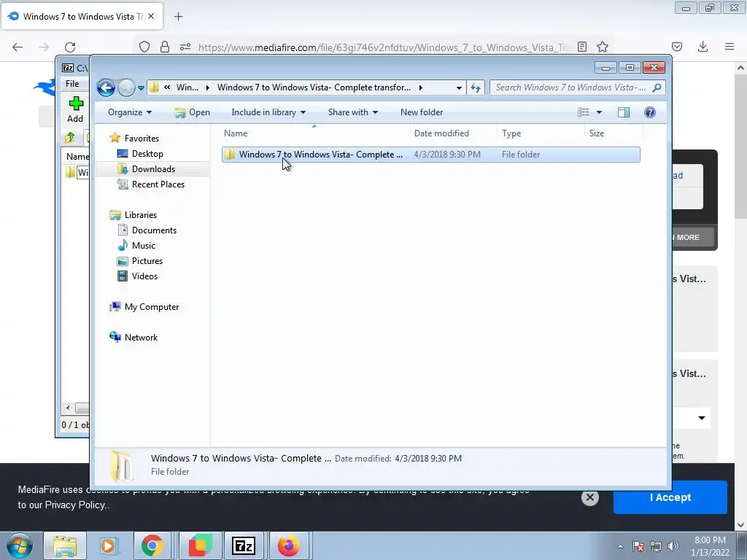Click the Favorites star in navigation pane
Viewport: 747px width, 560px height.
(115, 138)
